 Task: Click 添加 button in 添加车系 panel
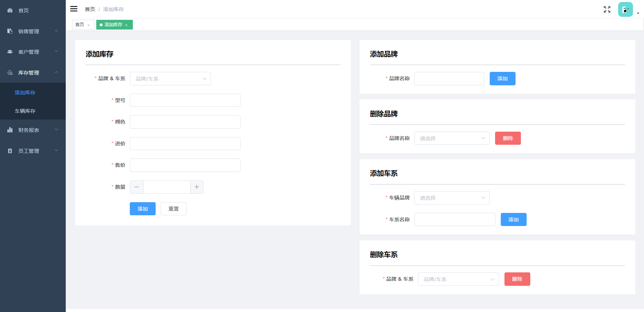pos(514,220)
